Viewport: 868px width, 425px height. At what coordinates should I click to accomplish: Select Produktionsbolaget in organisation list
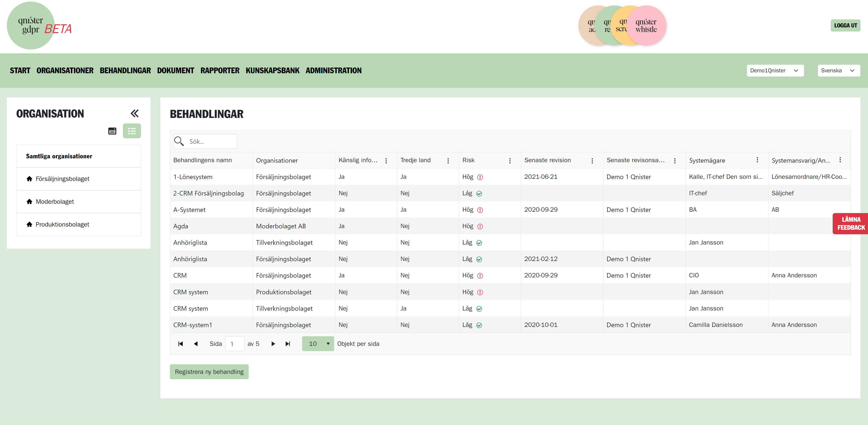pos(78,224)
